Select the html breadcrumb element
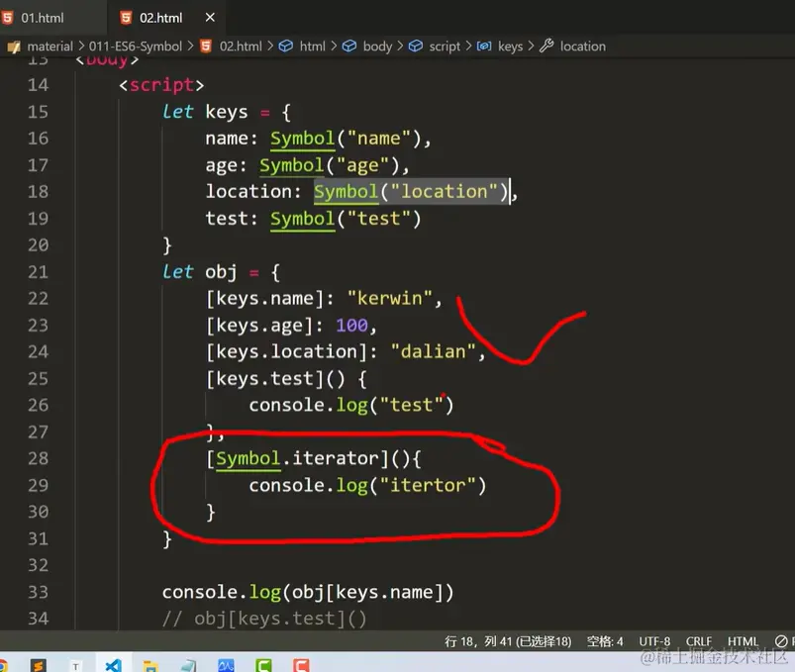This screenshot has height=672, width=795. (312, 47)
